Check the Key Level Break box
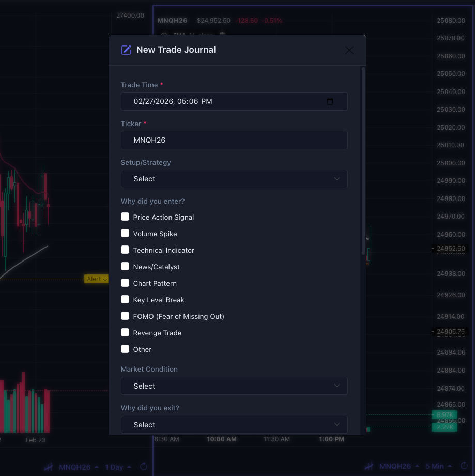This screenshot has width=475, height=476. click(x=125, y=299)
